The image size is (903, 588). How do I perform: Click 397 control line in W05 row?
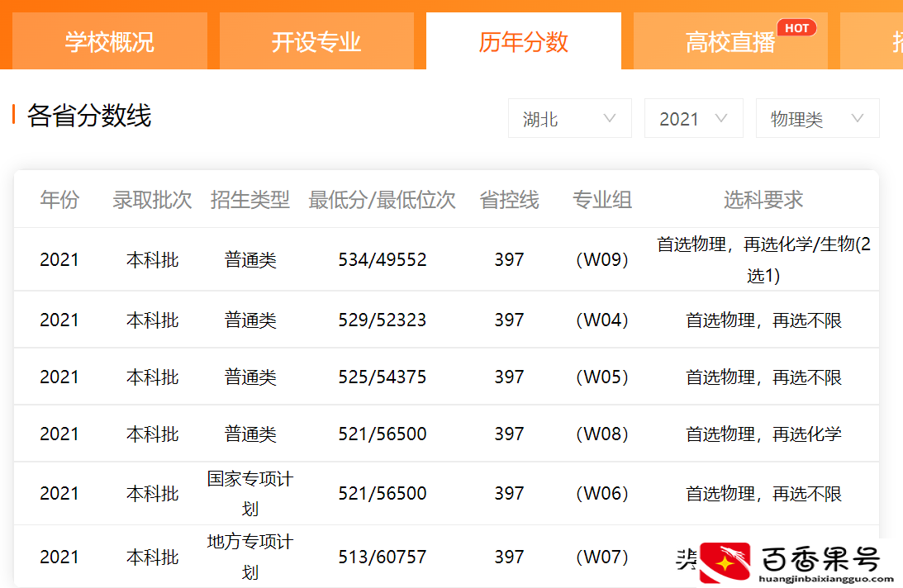(509, 377)
